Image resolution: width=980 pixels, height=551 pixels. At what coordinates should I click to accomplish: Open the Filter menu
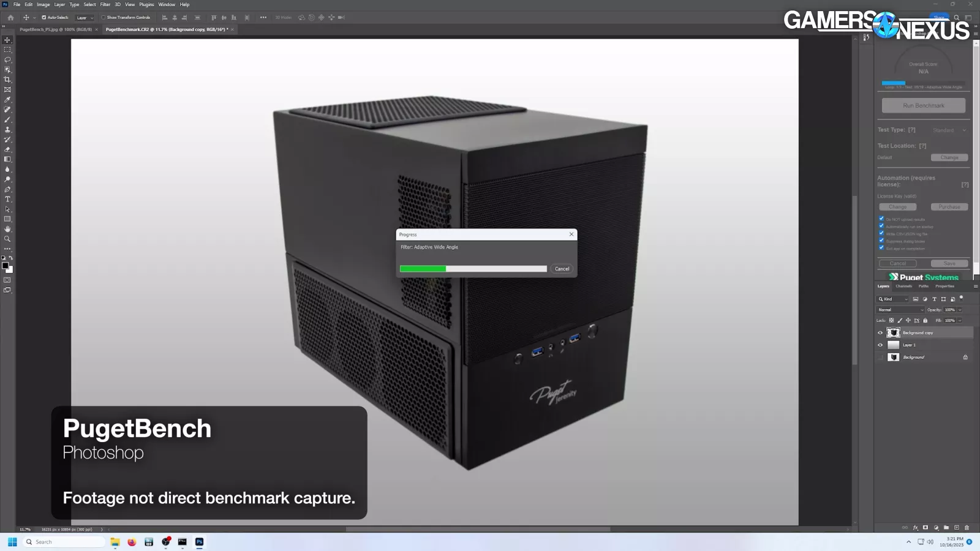tap(105, 4)
